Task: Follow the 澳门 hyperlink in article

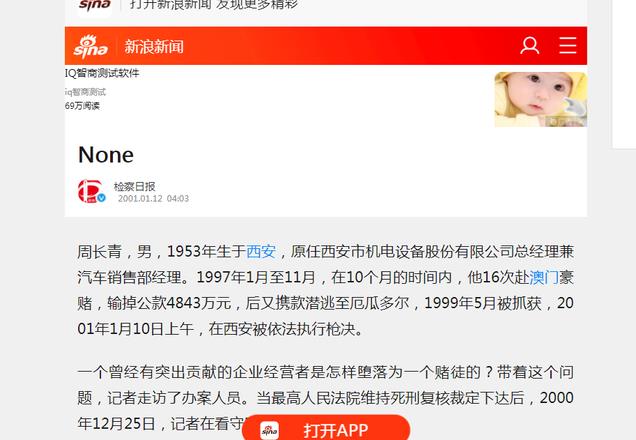Action: pyautogui.click(x=544, y=278)
